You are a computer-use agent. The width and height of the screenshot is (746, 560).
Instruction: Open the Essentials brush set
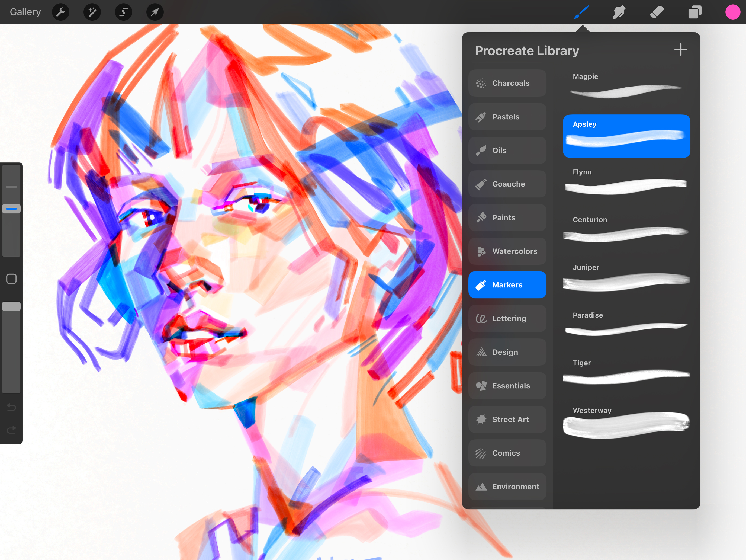pyautogui.click(x=507, y=386)
